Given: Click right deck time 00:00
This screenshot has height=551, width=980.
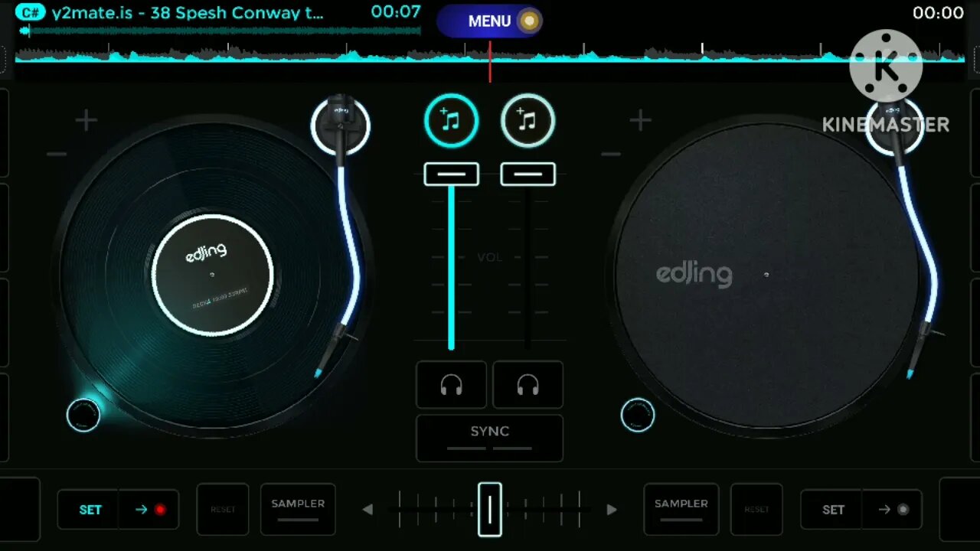Looking at the screenshot, I should point(938,13).
